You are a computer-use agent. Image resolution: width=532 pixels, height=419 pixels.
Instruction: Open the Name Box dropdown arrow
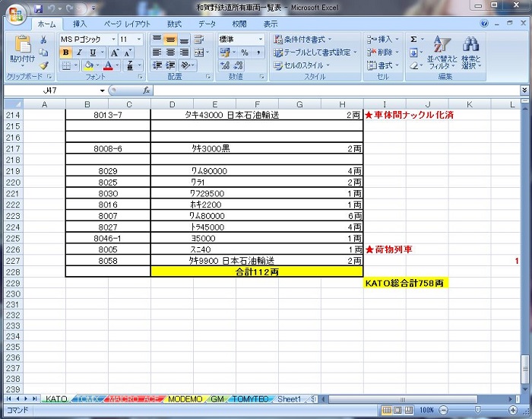[x=102, y=90]
